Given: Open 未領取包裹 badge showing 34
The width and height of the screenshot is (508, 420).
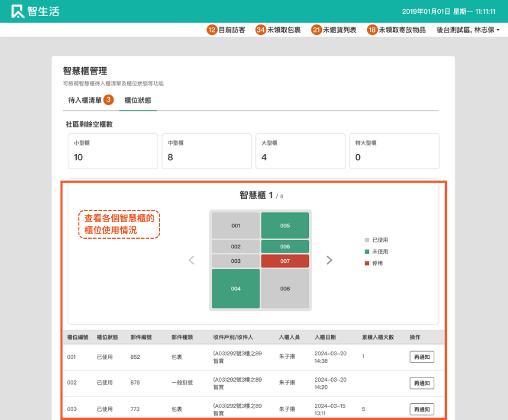Looking at the screenshot, I should [278, 29].
